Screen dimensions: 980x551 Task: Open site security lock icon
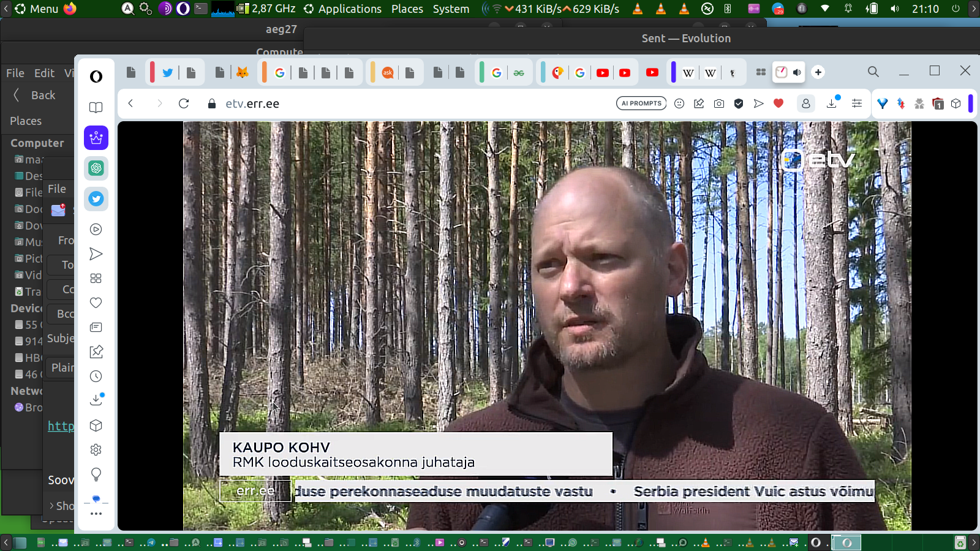pyautogui.click(x=212, y=103)
